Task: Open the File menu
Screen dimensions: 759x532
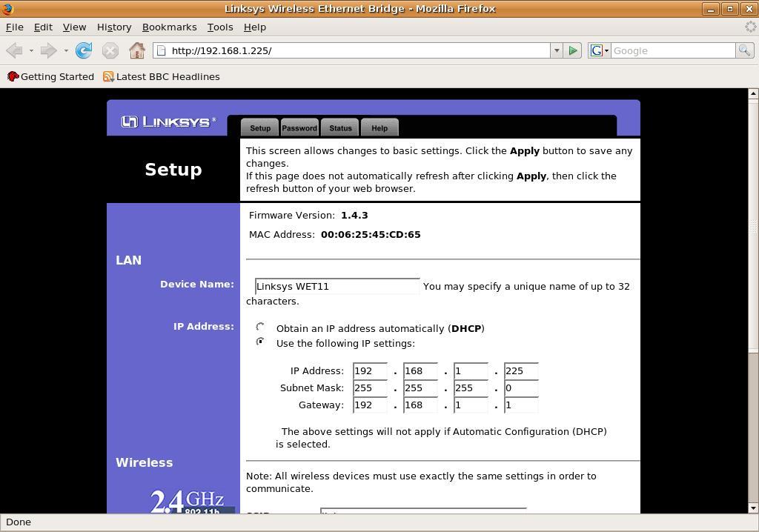Action: [15, 27]
